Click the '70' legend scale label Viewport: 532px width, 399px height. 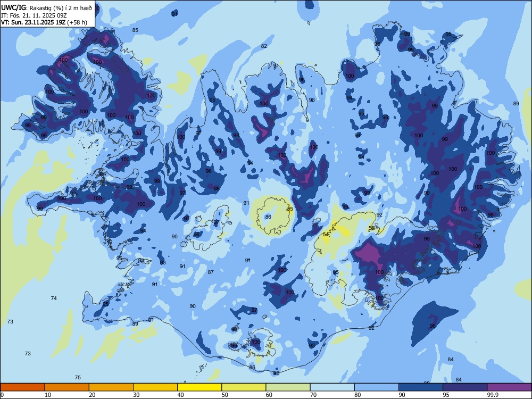click(313, 395)
